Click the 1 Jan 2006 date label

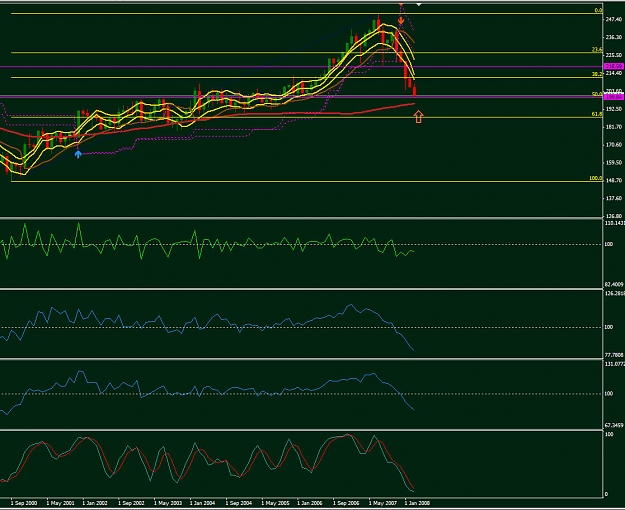pos(310,503)
